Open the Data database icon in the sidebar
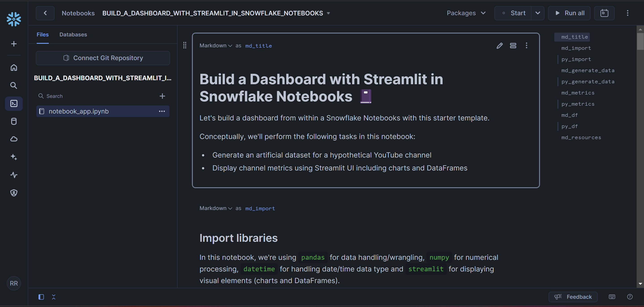The height and width of the screenshot is (307, 644). (x=14, y=121)
